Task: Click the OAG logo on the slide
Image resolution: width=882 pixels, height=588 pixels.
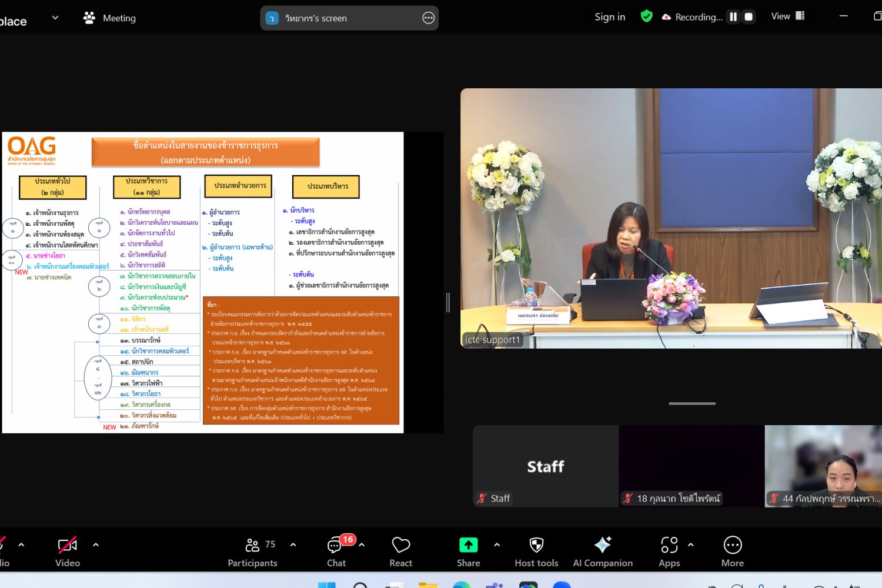Action: tap(32, 151)
